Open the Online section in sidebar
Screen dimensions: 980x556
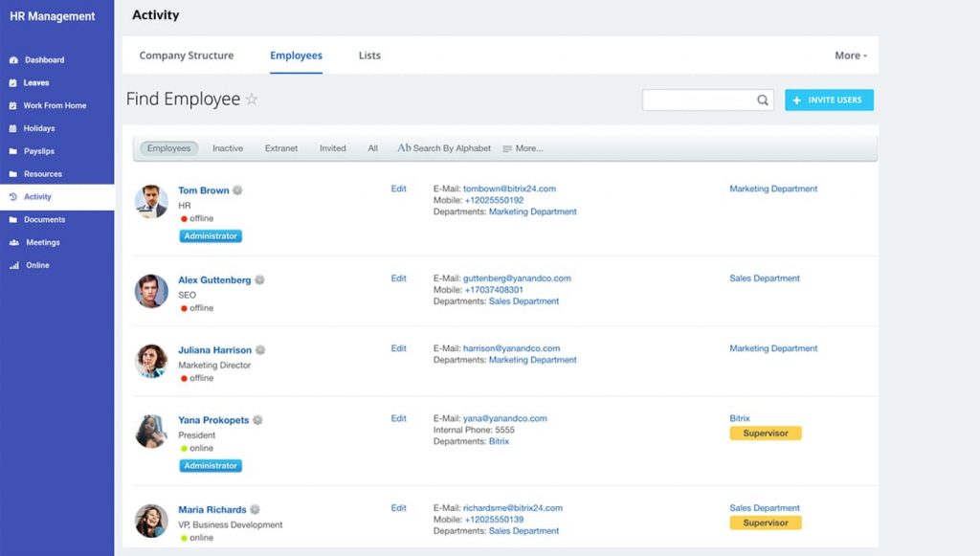(x=36, y=265)
